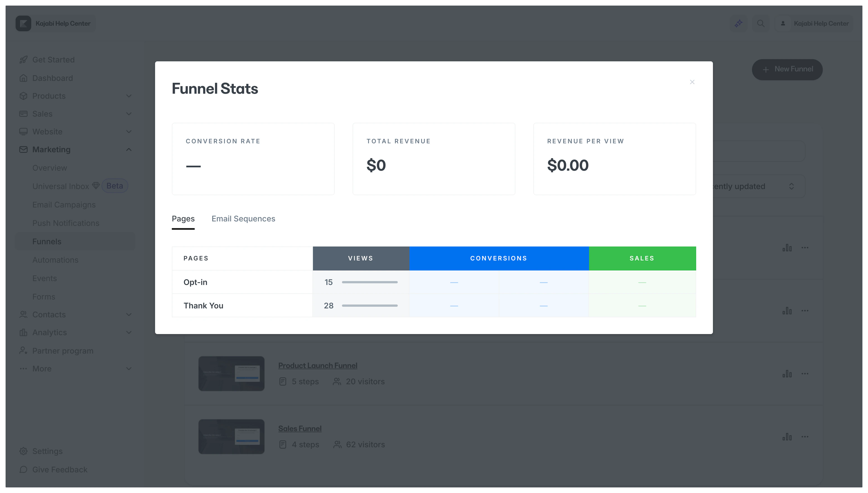Select the Pages tab in Funnel Stats
Screen dimensions: 868x493
(x=183, y=219)
